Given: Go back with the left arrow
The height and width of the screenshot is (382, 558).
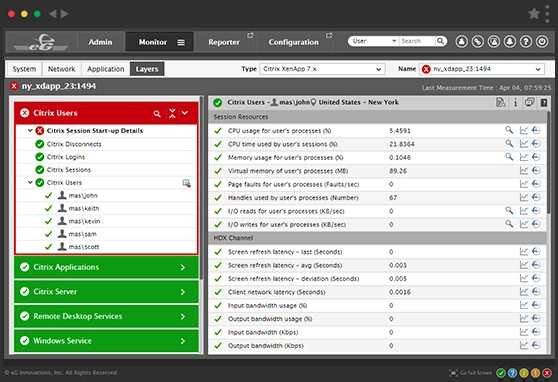Looking at the screenshot, I should tap(53, 14).
